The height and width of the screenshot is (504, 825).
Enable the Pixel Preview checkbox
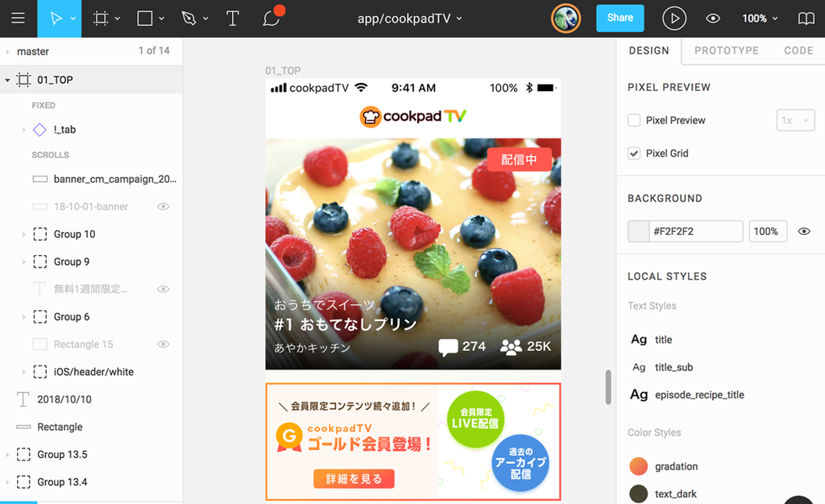[x=634, y=120]
